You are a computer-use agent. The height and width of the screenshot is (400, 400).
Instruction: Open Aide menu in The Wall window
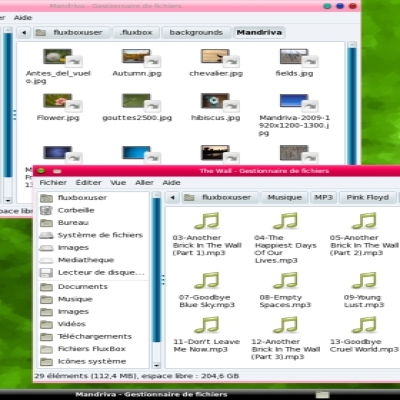coord(171,183)
